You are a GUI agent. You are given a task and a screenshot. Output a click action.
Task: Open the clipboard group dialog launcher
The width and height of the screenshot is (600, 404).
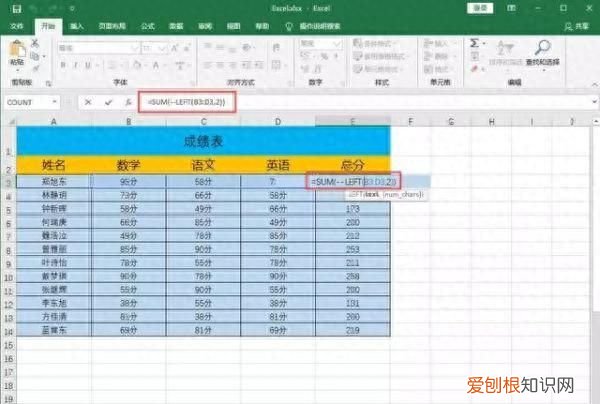coord(49,83)
